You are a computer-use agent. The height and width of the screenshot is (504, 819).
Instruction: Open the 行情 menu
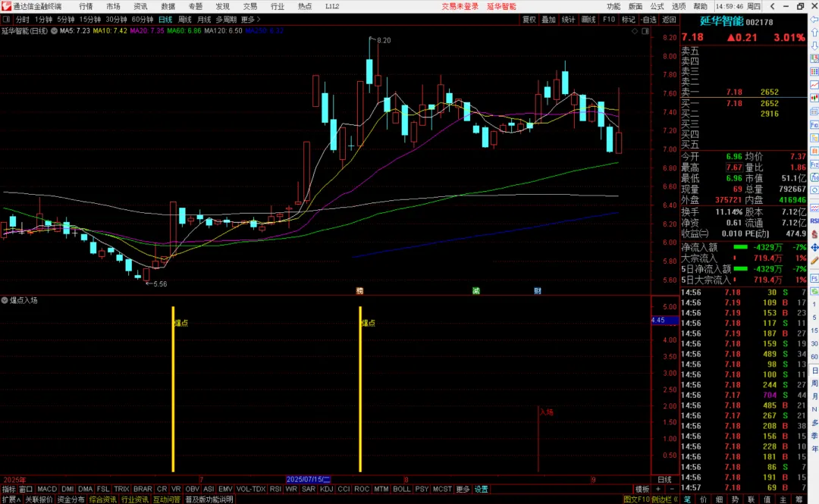point(86,6)
